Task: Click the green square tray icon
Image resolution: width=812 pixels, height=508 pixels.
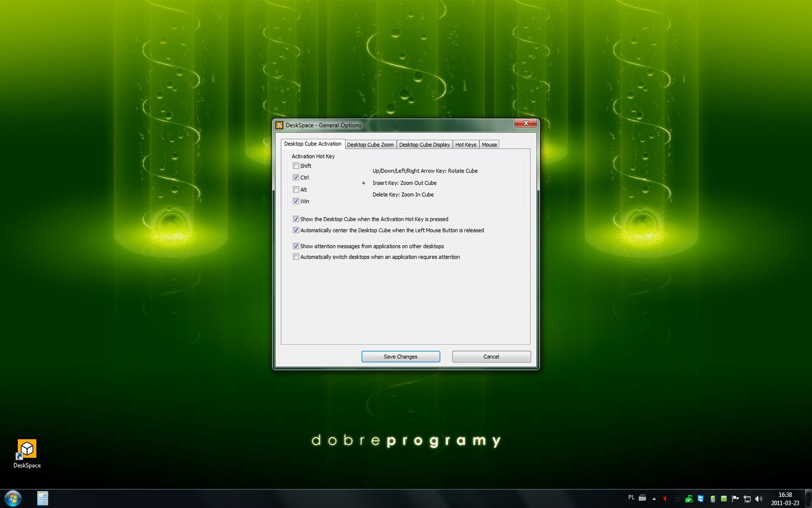Action: (x=724, y=499)
